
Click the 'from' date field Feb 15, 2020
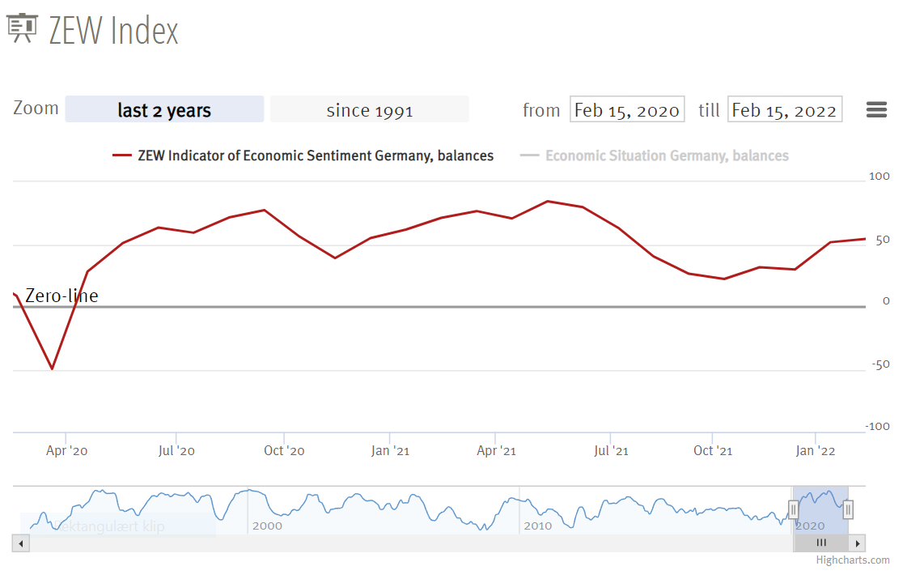627,109
